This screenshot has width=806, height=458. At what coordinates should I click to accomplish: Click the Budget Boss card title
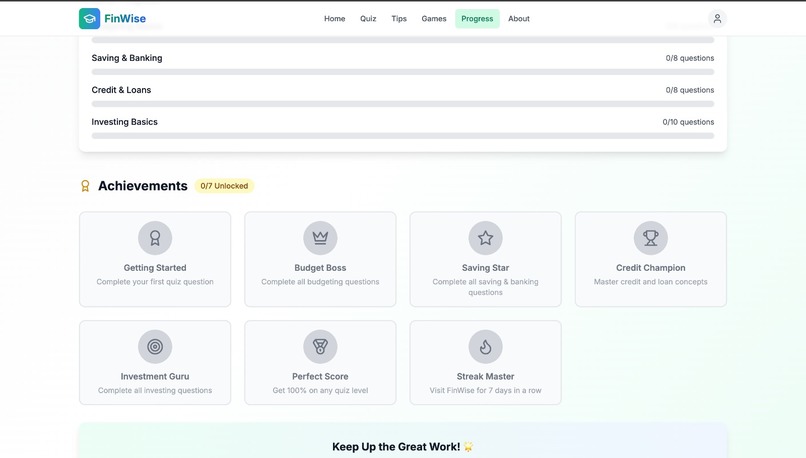tap(320, 268)
